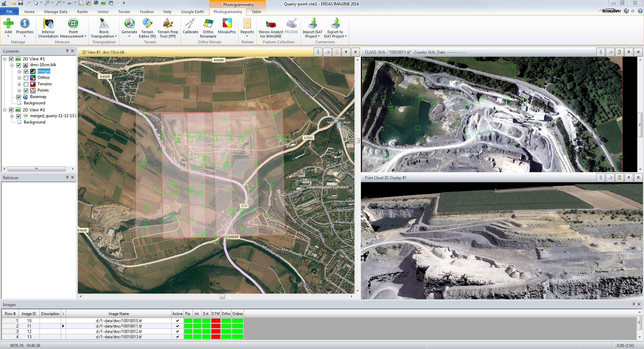The image size is (644, 349).
Task: Uncheck the Basemap layer visibility
Action: (19, 97)
